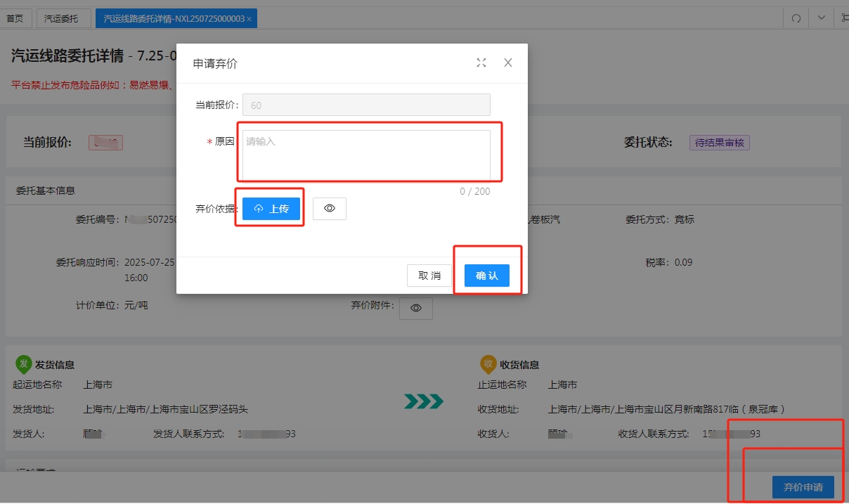849x504 pixels.
Task: Click the red 平台禁止发布危险品 warning text
Action: click(x=93, y=85)
